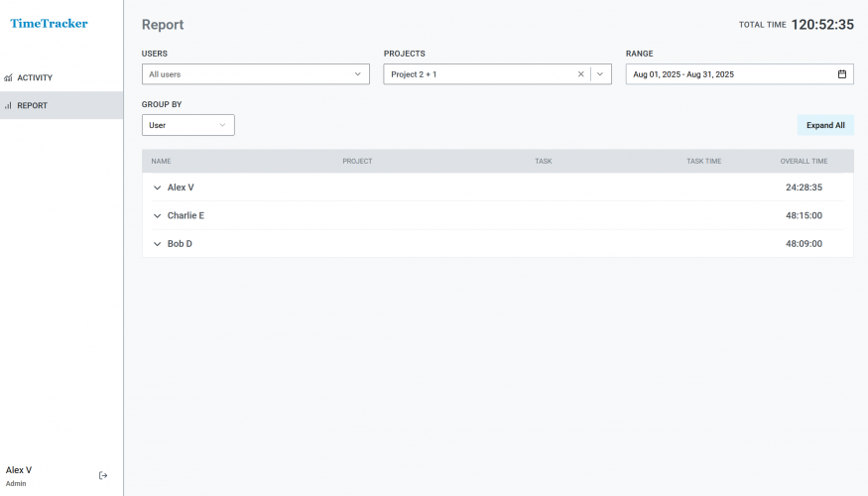Click the Alex V profile name in the sidebar
This screenshot has height=496, width=868.
pyautogui.click(x=19, y=470)
